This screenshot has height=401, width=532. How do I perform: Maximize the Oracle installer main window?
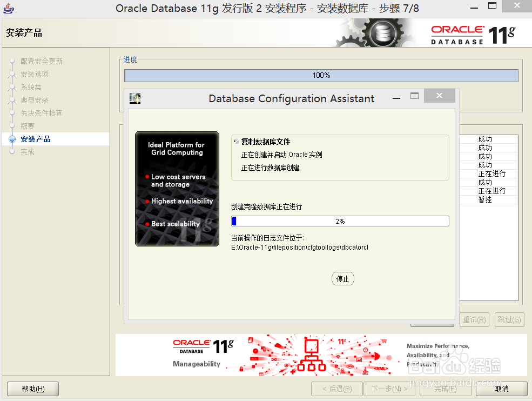point(492,6)
